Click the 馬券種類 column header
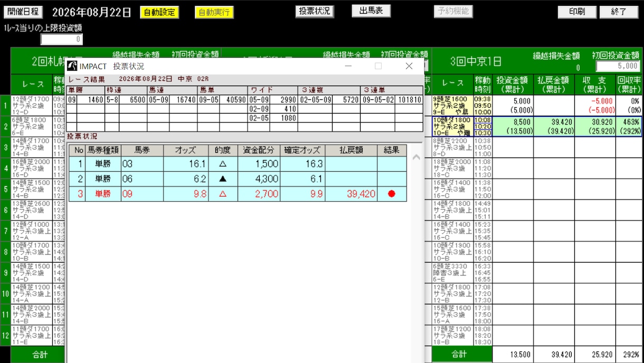Image resolution: width=644 pixels, height=363 pixels. 102,150
